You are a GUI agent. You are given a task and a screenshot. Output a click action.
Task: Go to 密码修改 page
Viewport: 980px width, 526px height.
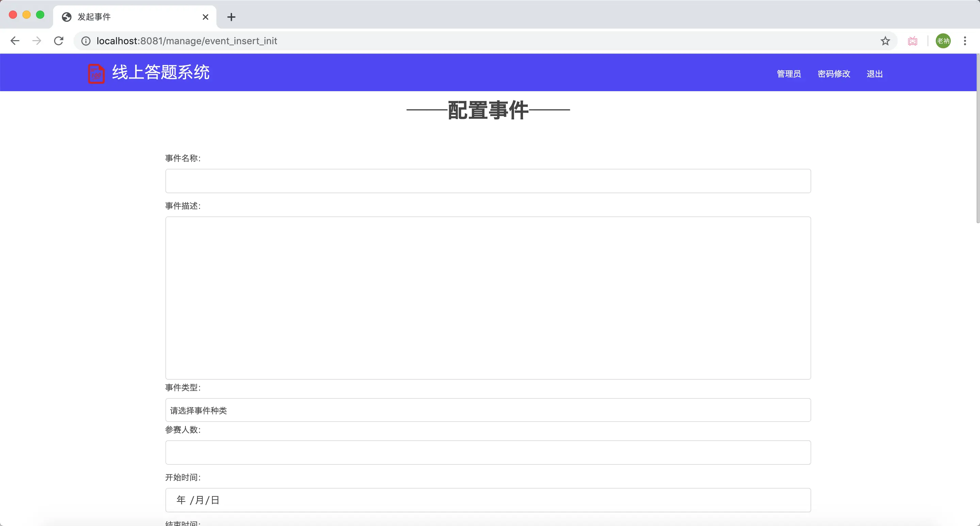[x=834, y=74]
